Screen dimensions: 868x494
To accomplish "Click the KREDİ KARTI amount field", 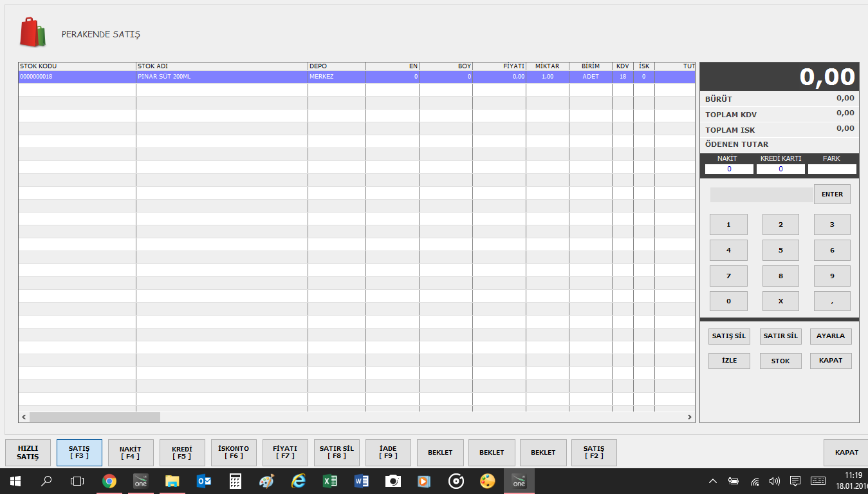I will click(780, 169).
